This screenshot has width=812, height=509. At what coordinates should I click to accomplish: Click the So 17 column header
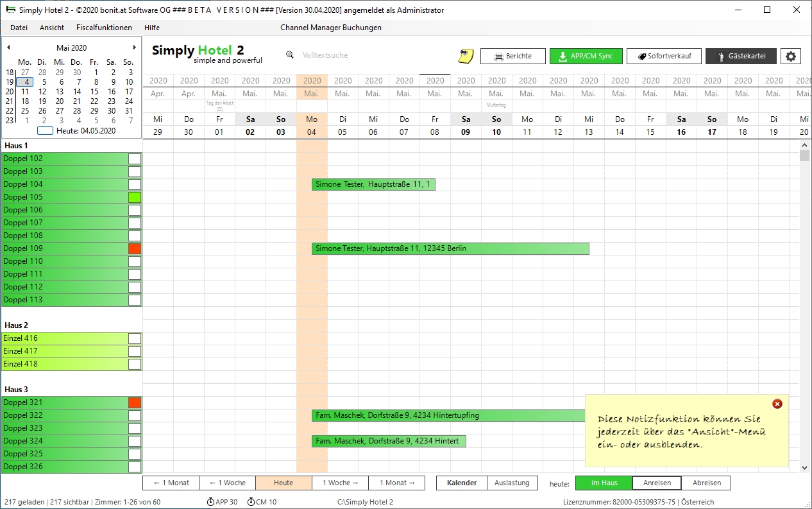[x=712, y=125]
